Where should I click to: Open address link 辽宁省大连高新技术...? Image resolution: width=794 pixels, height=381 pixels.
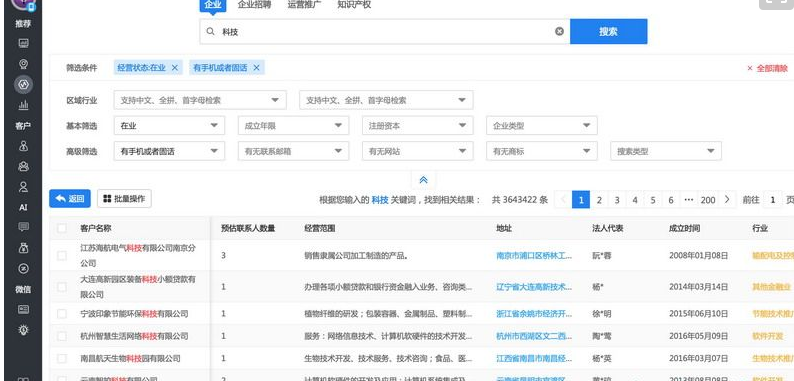534,287
